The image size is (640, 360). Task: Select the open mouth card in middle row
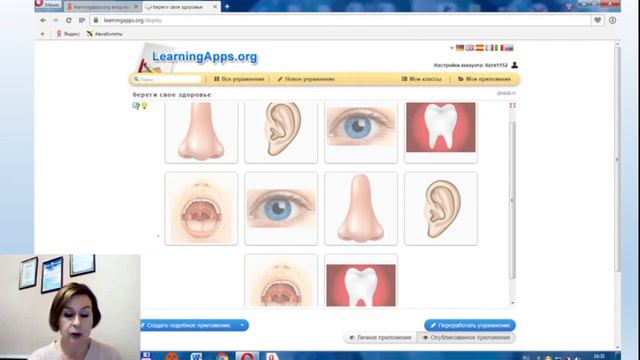[201, 209]
